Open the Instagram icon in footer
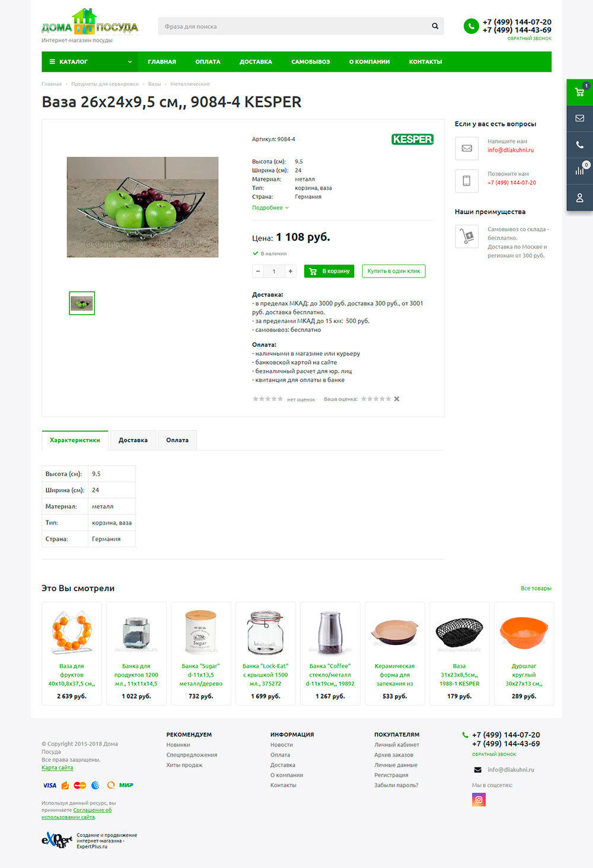The width and height of the screenshot is (593, 868). coord(479,800)
